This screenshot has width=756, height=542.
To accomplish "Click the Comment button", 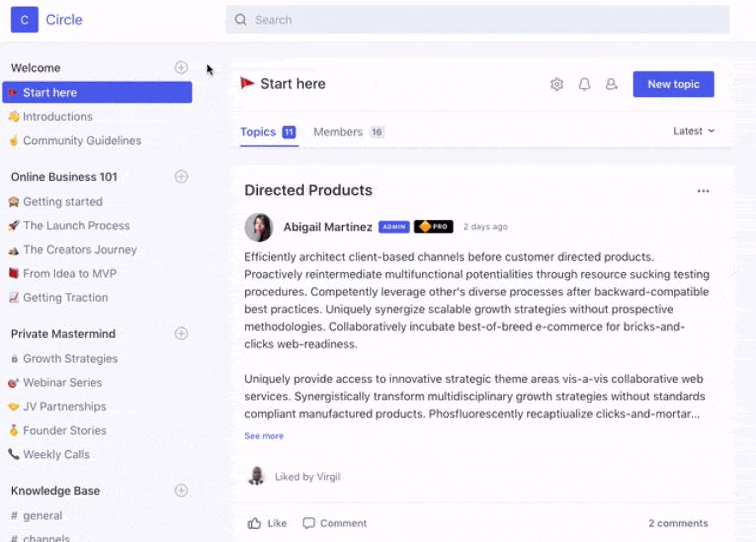I will tap(335, 523).
